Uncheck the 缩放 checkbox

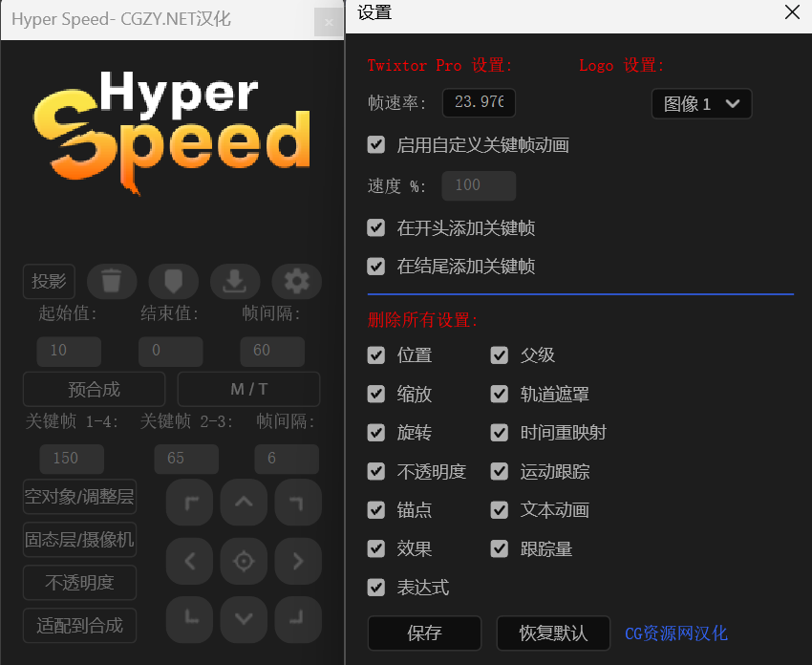point(376,394)
